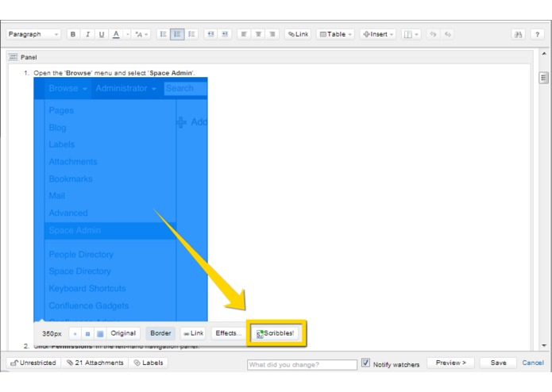Viewport: 552px width, 392px height.
Task: View the 21 Attachments
Action: pos(95,363)
